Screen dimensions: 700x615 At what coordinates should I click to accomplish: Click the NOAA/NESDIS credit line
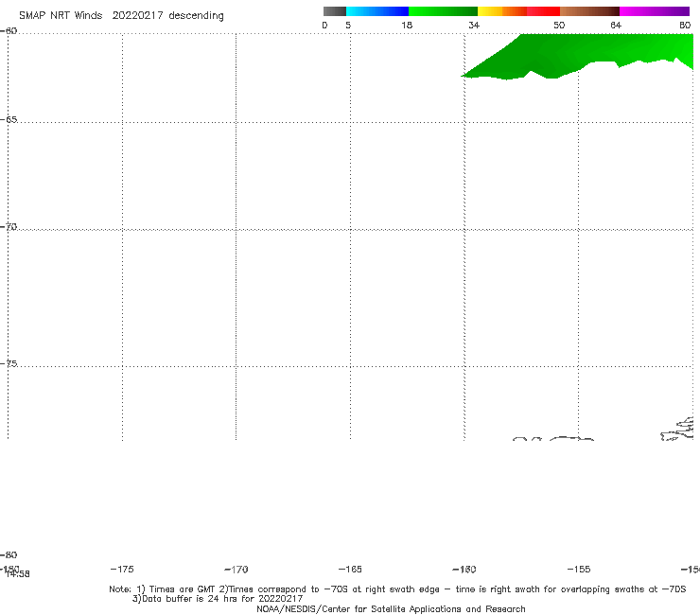point(391,609)
